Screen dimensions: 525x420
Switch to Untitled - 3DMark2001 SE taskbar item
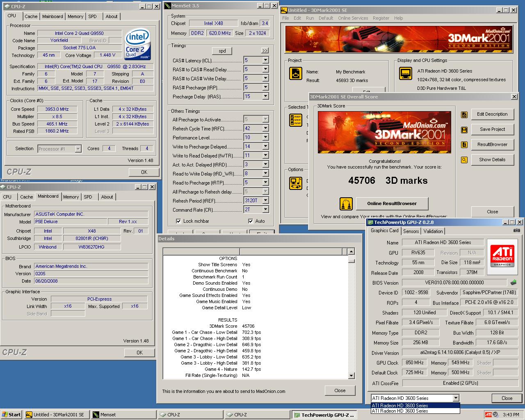pyautogui.click(x=57, y=415)
